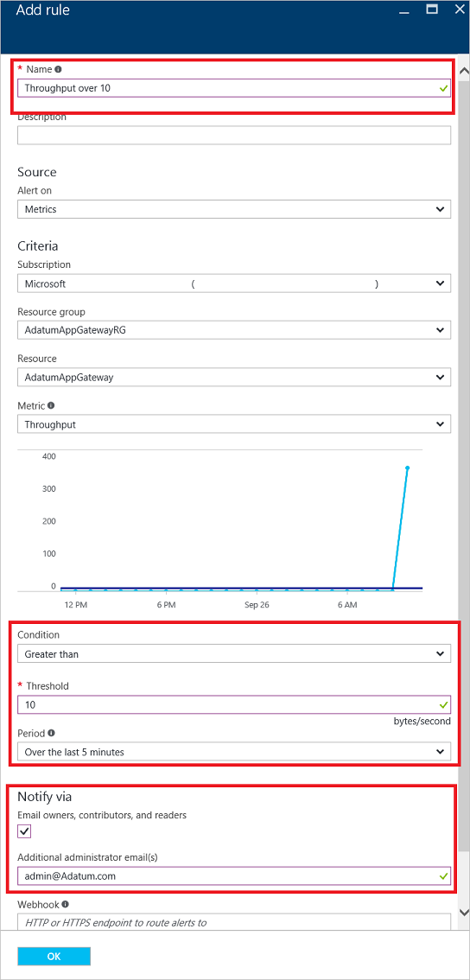Click the info icon beside Metric label
470x980 pixels.
click(x=51, y=405)
